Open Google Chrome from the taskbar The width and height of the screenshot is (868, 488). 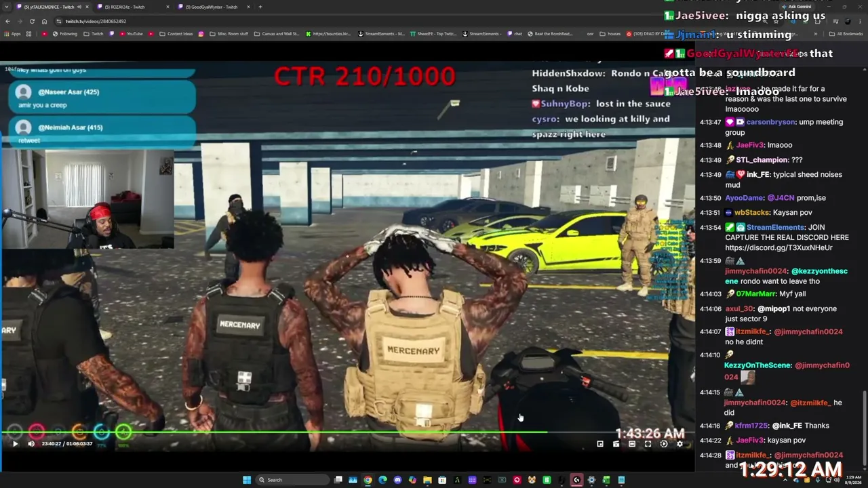[368, 480]
